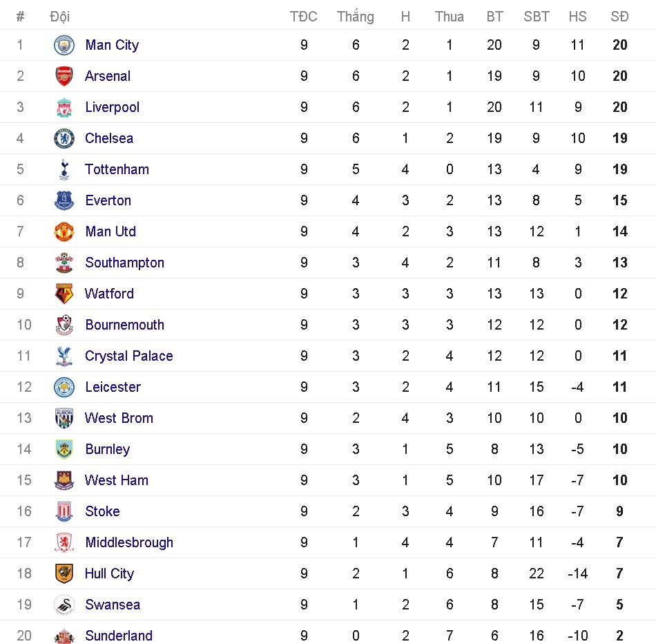Screen dimensions: 656x644
Task: Open the Middlesbrough team link
Action: (x=129, y=542)
